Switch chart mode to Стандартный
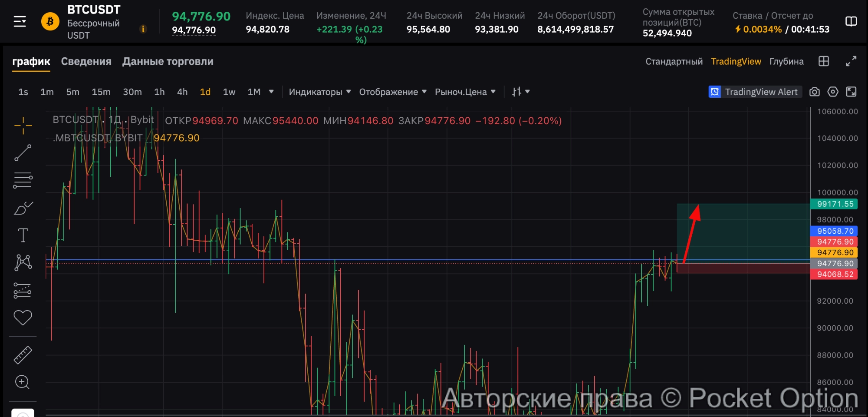 674,62
